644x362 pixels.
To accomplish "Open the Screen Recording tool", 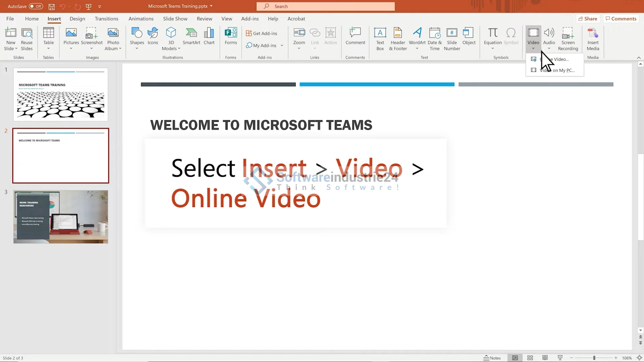I will click(x=568, y=39).
